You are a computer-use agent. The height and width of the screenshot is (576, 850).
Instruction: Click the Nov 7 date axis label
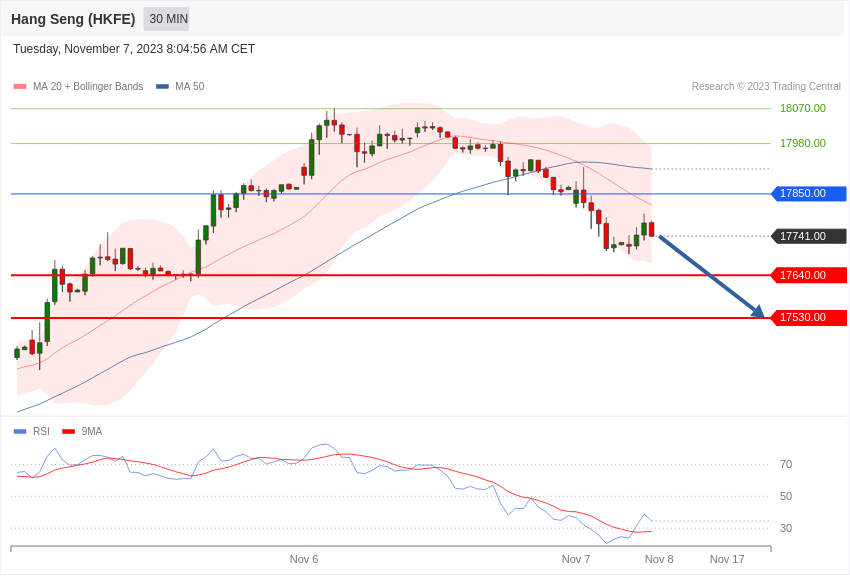[x=576, y=559]
